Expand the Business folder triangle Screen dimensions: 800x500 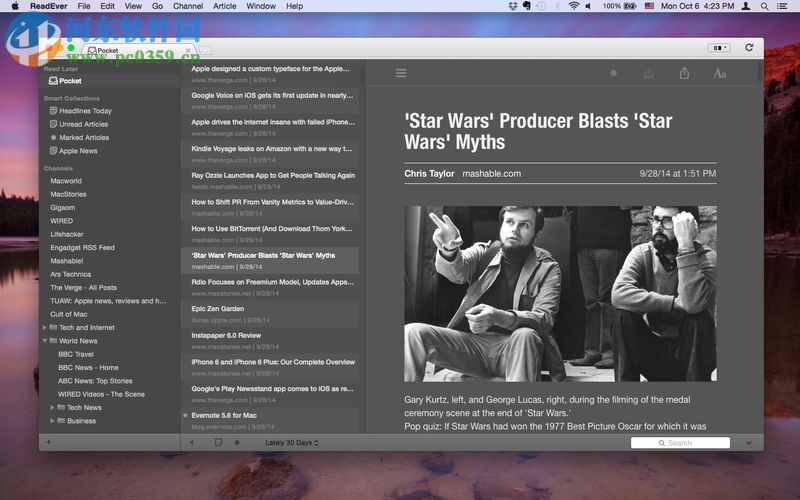[52, 420]
